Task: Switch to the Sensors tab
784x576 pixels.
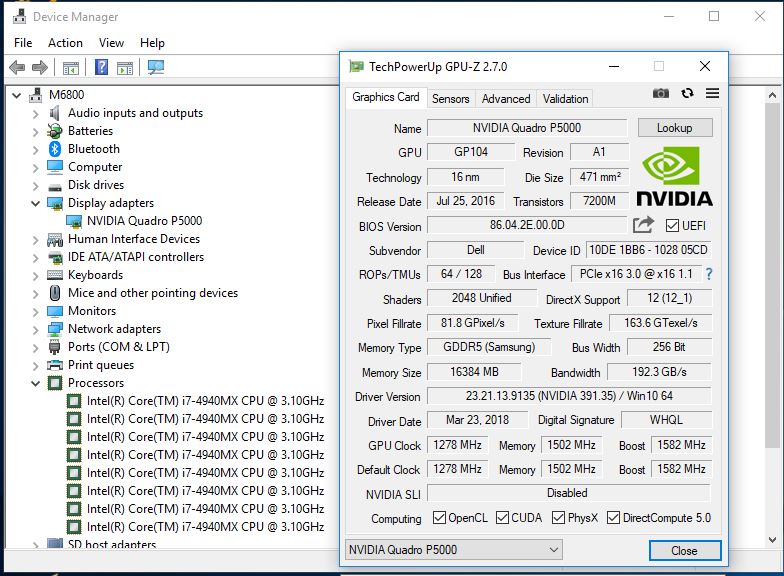Action: click(450, 99)
